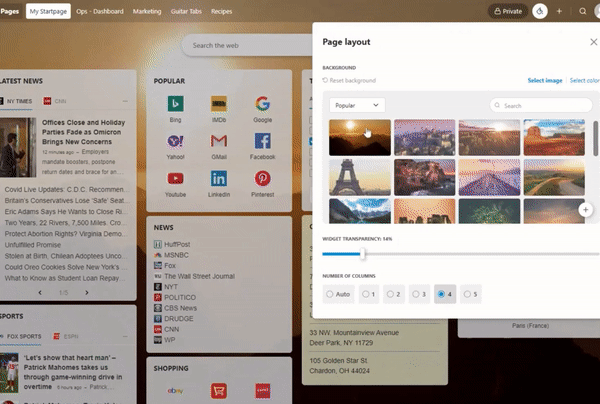Open Covid Live Updates headline
The width and height of the screenshot is (600, 404).
pos(67,189)
